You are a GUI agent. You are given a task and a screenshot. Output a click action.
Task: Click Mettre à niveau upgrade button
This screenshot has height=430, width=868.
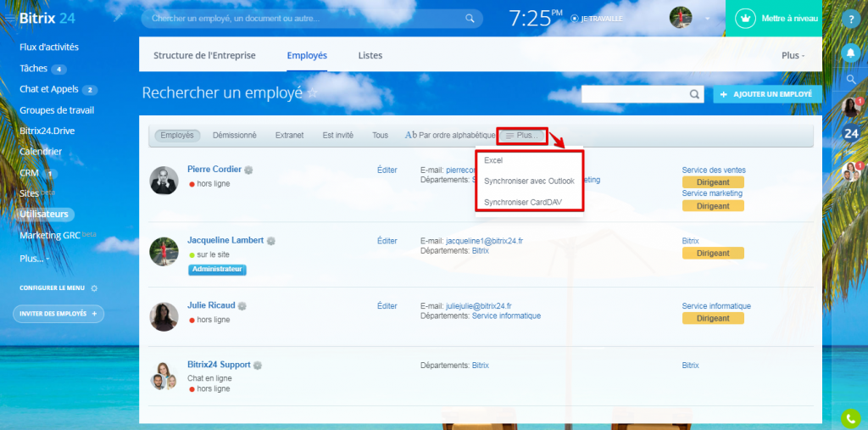point(773,19)
